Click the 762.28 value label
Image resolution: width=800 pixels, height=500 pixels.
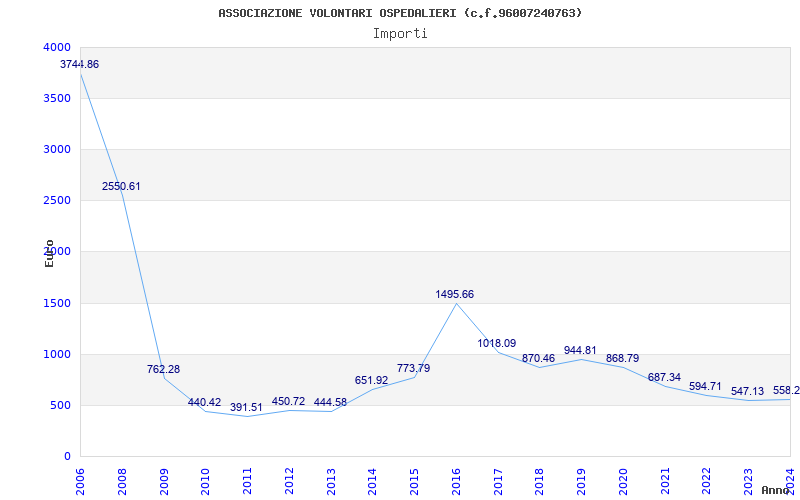163,369
